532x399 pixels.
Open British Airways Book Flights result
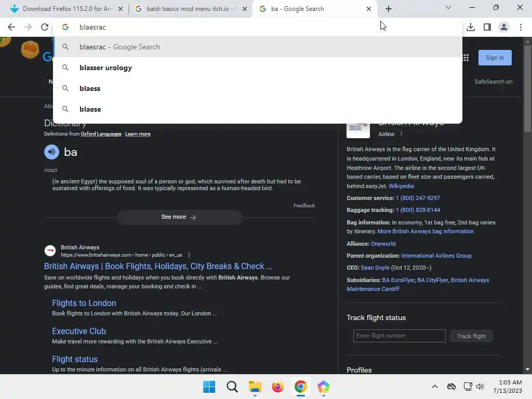[x=158, y=266]
